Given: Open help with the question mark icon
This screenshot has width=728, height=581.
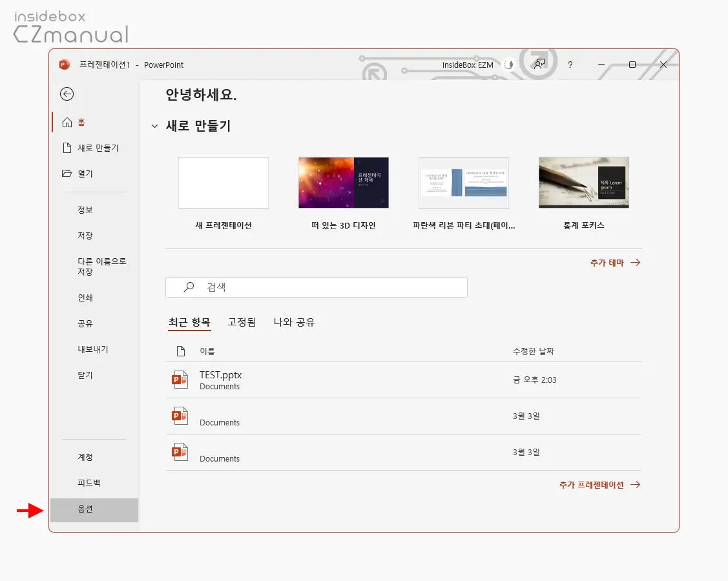Looking at the screenshot, I should 570,65.
